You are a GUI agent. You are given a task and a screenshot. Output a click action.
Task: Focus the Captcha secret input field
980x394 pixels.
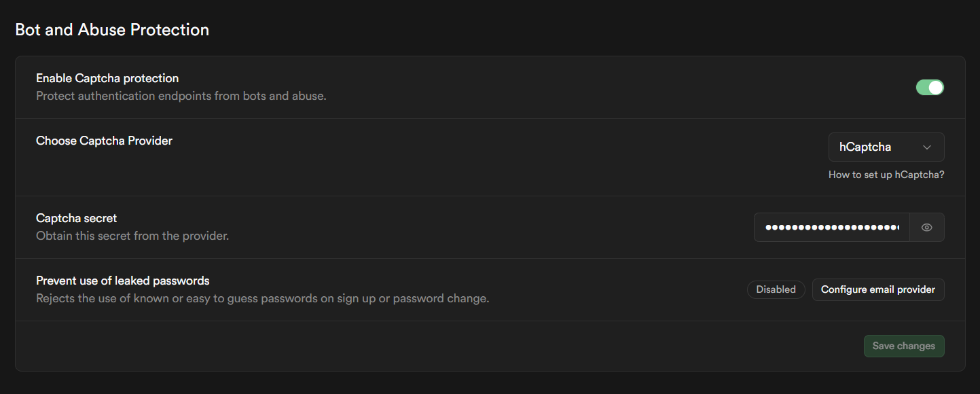[832, 228]
